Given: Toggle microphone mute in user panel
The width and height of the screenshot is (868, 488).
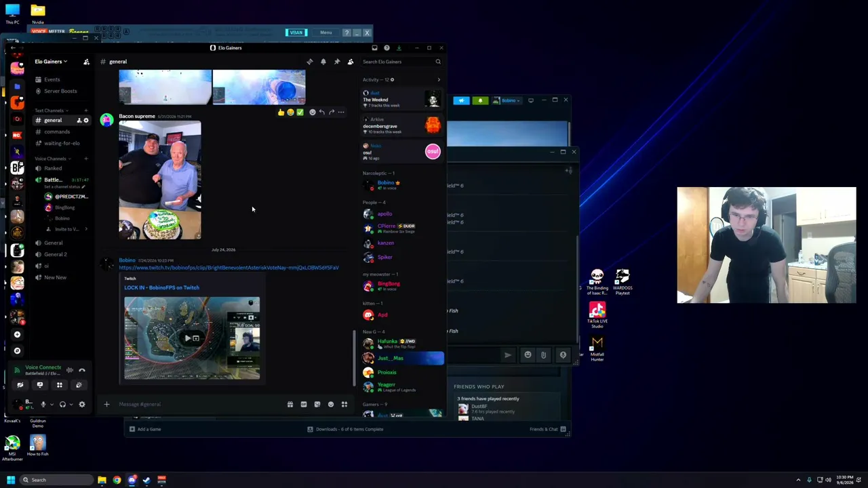Looking at the screenshot, I should [x=43, y=405].
